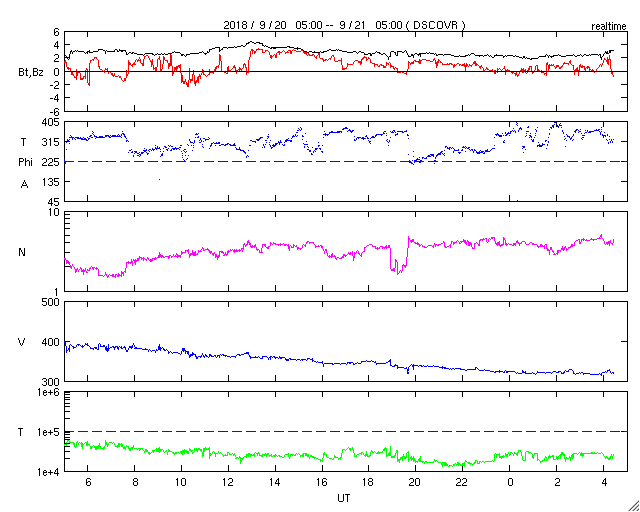Viewport: 640px width, 512px height.
Task: Click the '225' tick on the Phi axis
Action: (x=51, y=162)
